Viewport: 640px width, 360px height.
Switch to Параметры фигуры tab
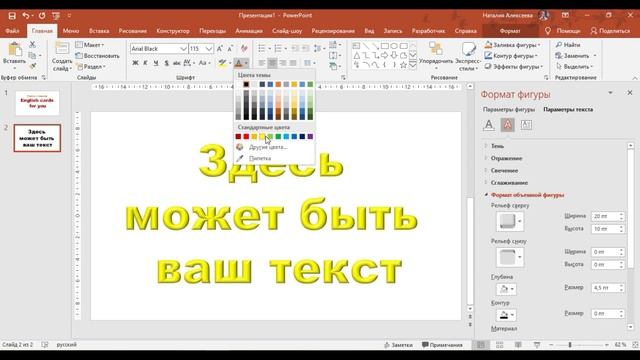(509, 109)
